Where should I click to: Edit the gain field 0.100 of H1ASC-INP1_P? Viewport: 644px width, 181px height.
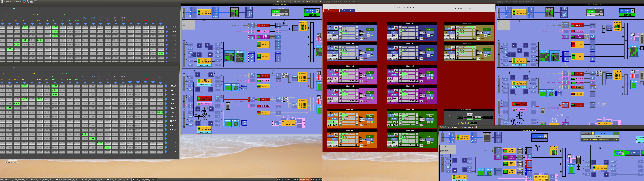[362, 33]
